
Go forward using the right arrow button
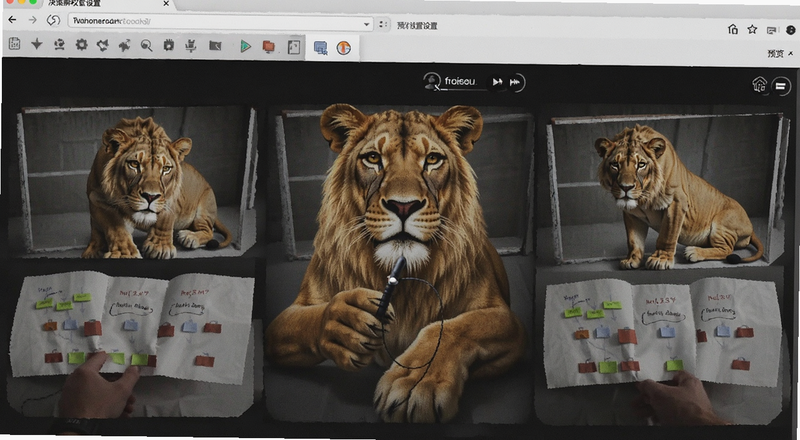[32, 20]
